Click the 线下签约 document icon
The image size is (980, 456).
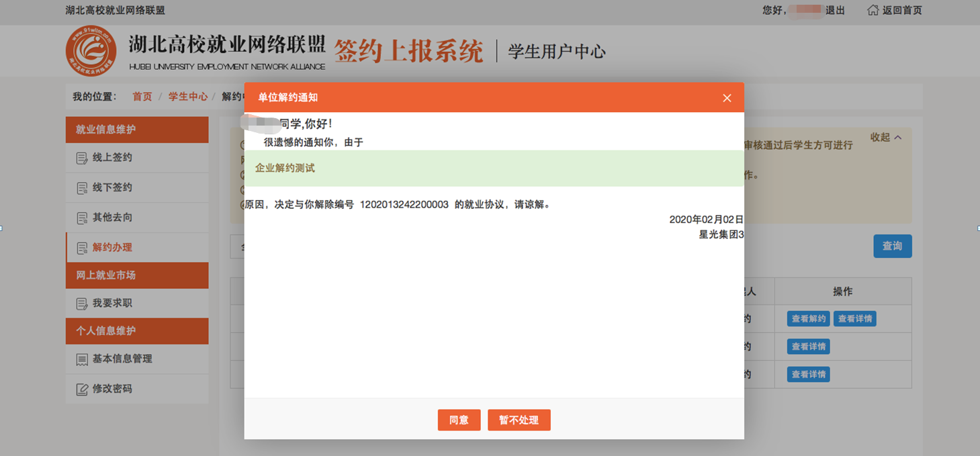pyautogui.click(x=82, y=188)
